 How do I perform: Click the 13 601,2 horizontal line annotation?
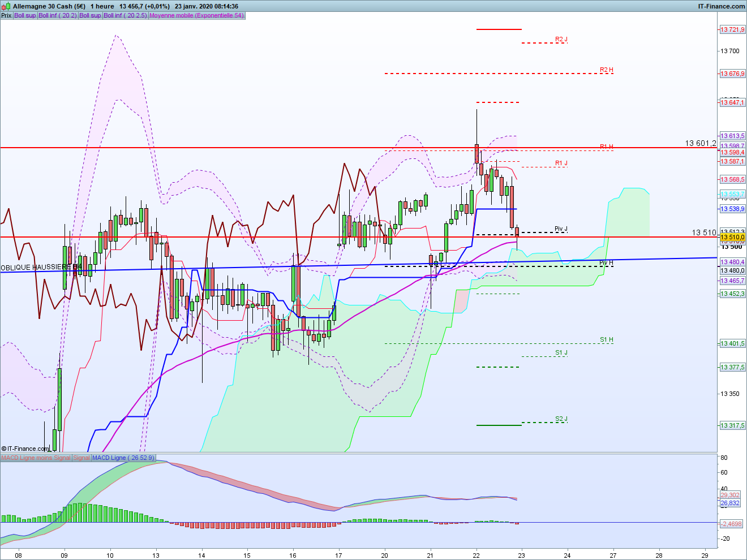(701, 143)
